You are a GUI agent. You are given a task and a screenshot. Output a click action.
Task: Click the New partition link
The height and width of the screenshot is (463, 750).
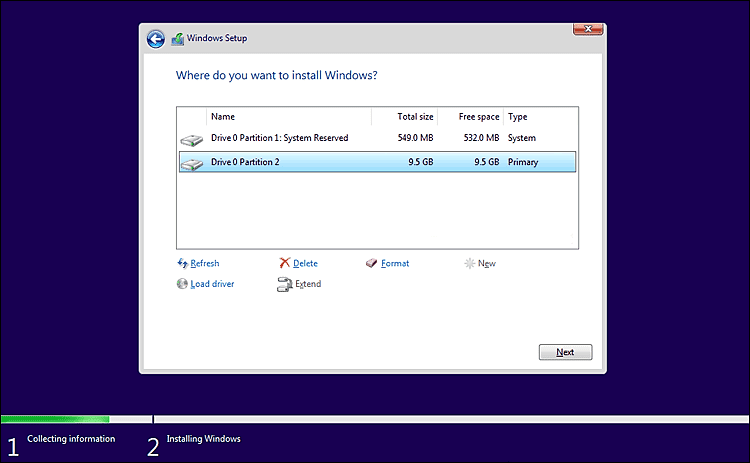click(486, 264)
